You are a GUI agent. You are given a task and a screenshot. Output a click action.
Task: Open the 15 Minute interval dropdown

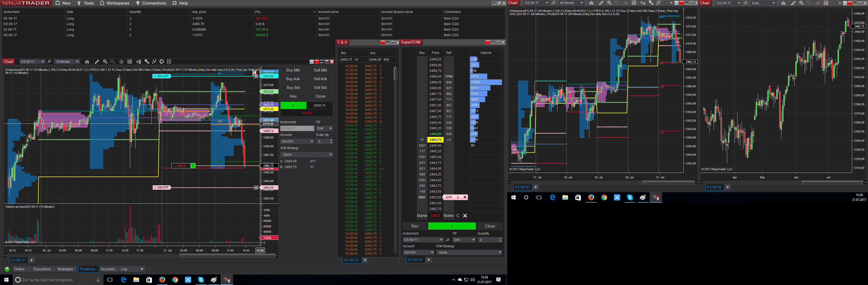click(67, 61)
